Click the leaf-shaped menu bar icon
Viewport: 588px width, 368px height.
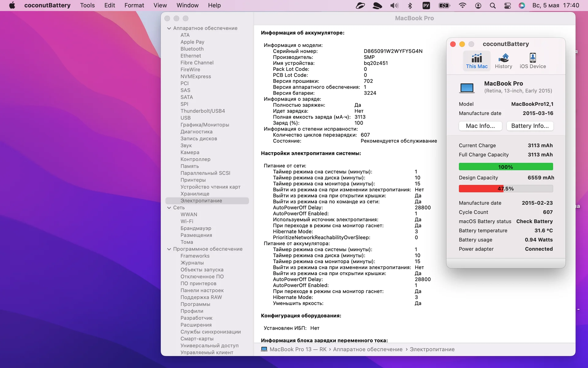(x=360, y=5)
